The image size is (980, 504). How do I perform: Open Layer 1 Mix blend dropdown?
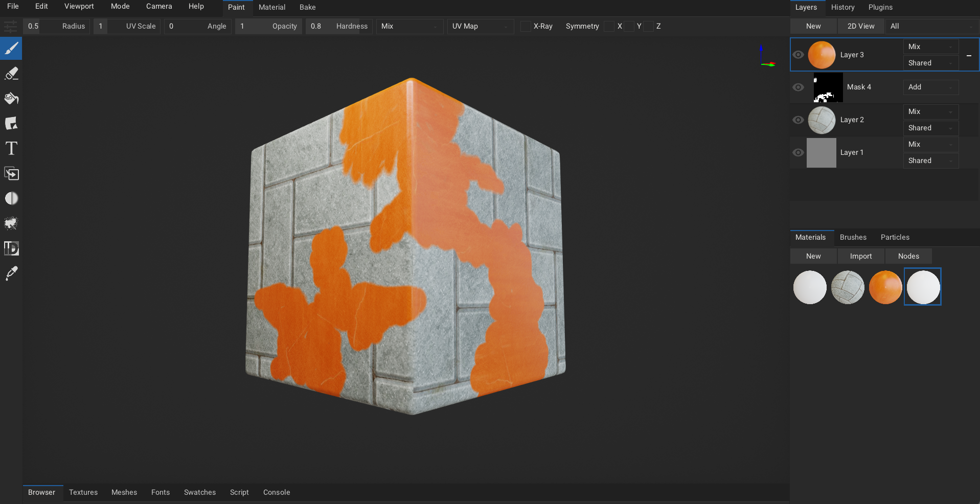930,144
